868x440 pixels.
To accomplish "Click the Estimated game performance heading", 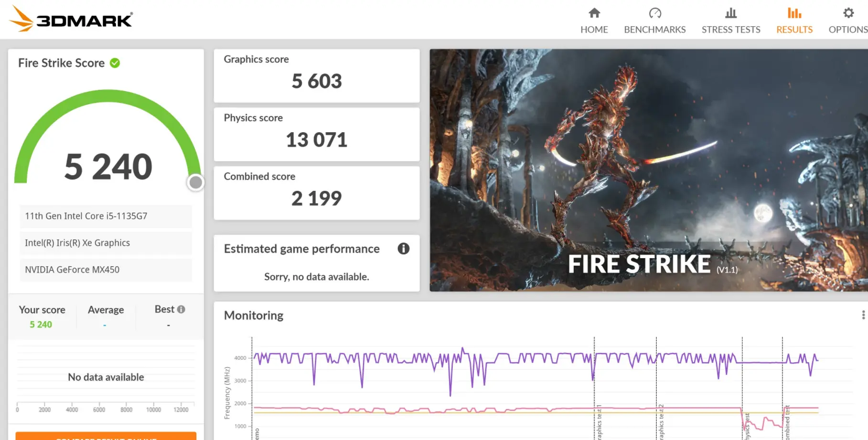I will pos(302,249).
